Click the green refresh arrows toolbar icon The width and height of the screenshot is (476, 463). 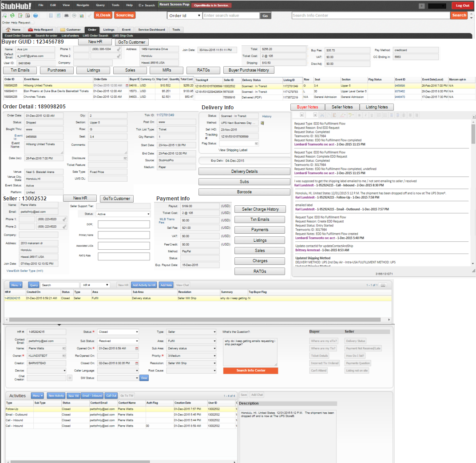point(12,15)
